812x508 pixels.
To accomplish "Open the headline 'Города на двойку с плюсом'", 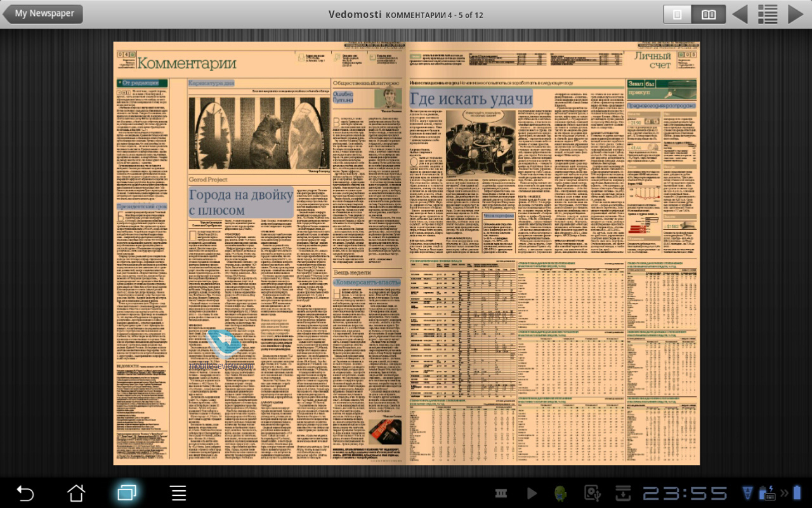I will pos(241,203).
